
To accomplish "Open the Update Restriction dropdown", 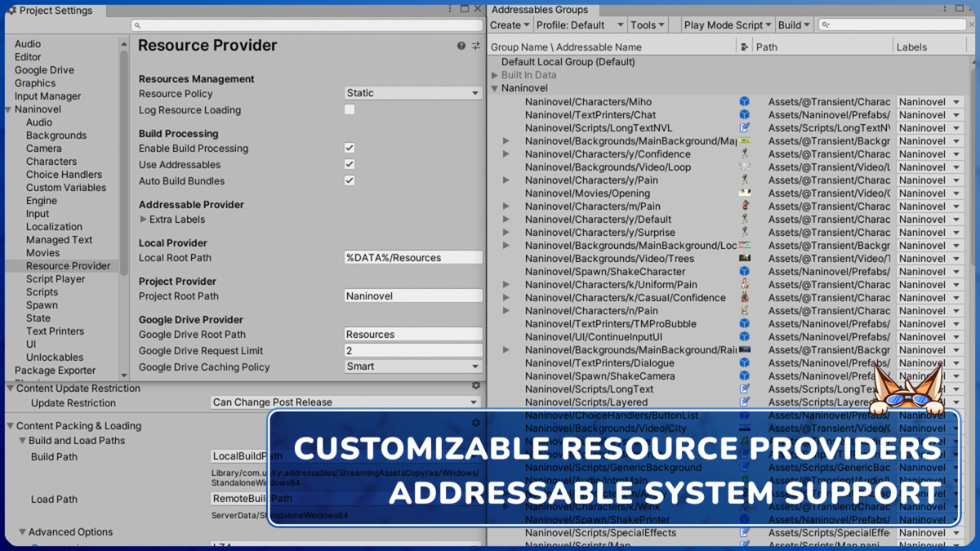I will [345, 402].
